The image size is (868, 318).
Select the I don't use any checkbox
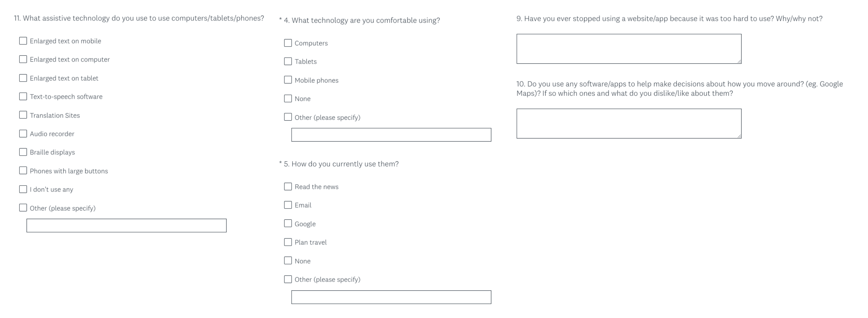pos(23,189)
